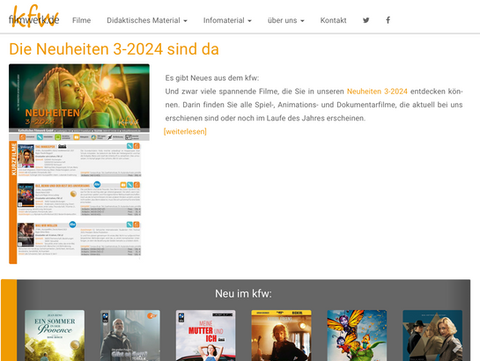The height and width of the screenshot is (361, 480).
Task: Expand the über uns dropdown
Action: pyautogui.click(x=286, y=20)
